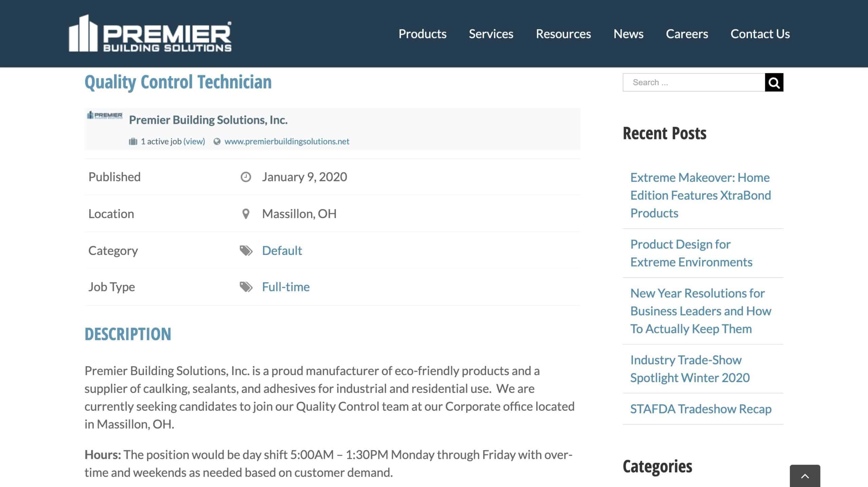Click the globe icon beside website URL
Image resolution: width=868 pixels, height=487 pixels.
point(217,141)
